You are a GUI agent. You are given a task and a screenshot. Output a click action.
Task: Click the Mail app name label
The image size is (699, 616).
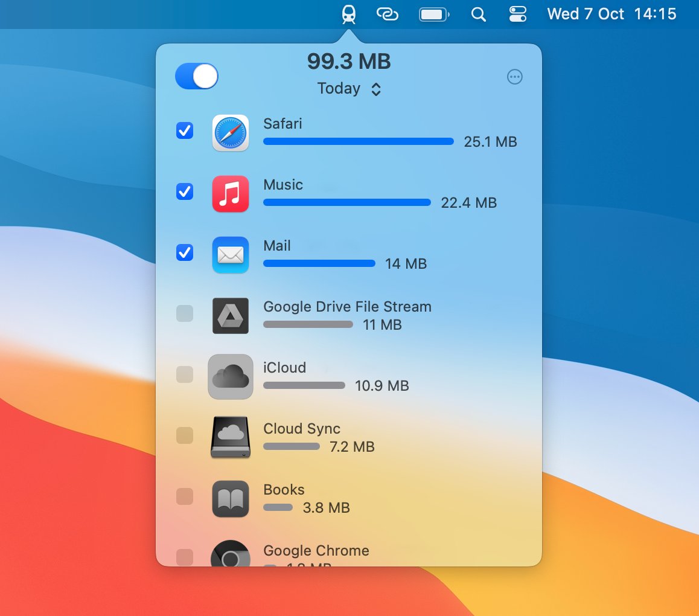pyautogui.click(x=277, y=246)
